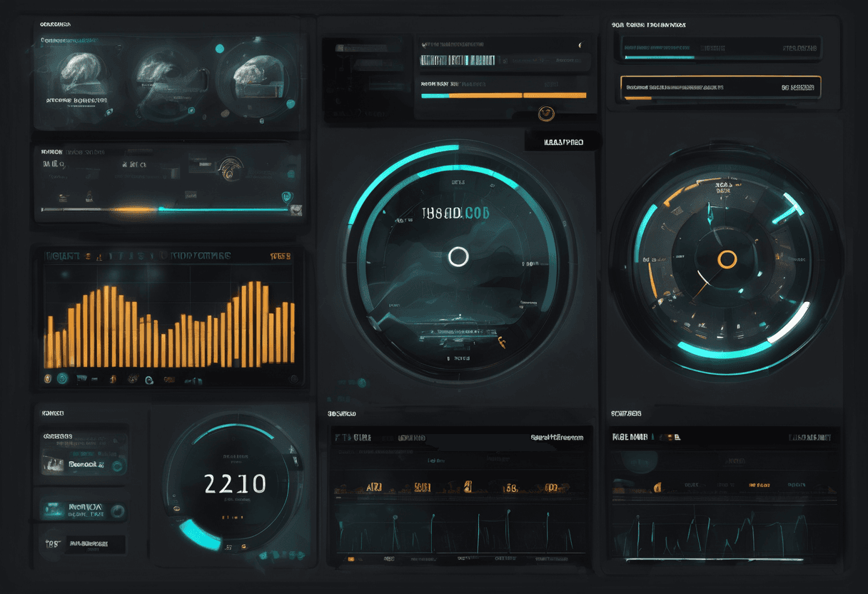Click the orange progress bar in the top-center panel
868x594 pixels.
point(504,95)
